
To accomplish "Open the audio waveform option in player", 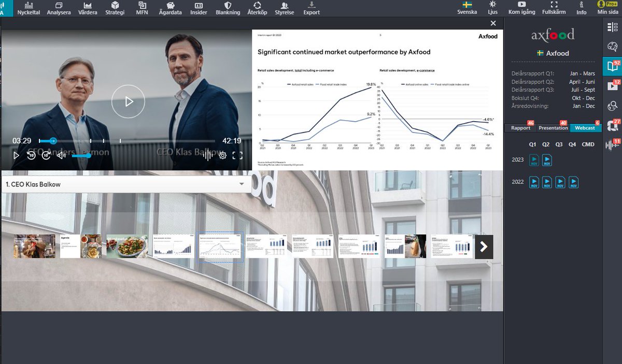I will 208,155.
